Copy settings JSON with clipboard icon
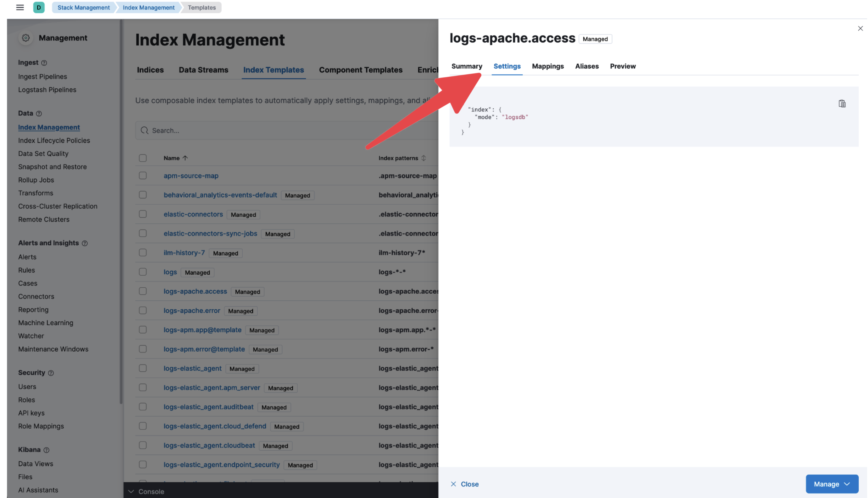The height and width of the screenshot is (498, 868). pos(842,104)
